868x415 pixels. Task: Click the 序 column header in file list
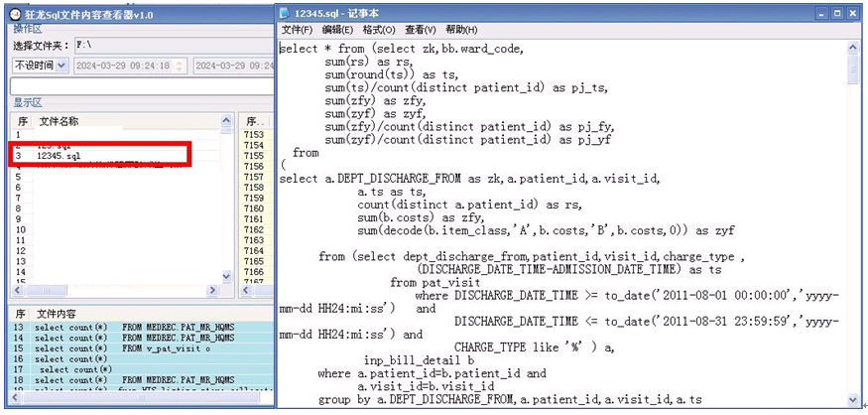pyautogui.click(x=22, y=121)
